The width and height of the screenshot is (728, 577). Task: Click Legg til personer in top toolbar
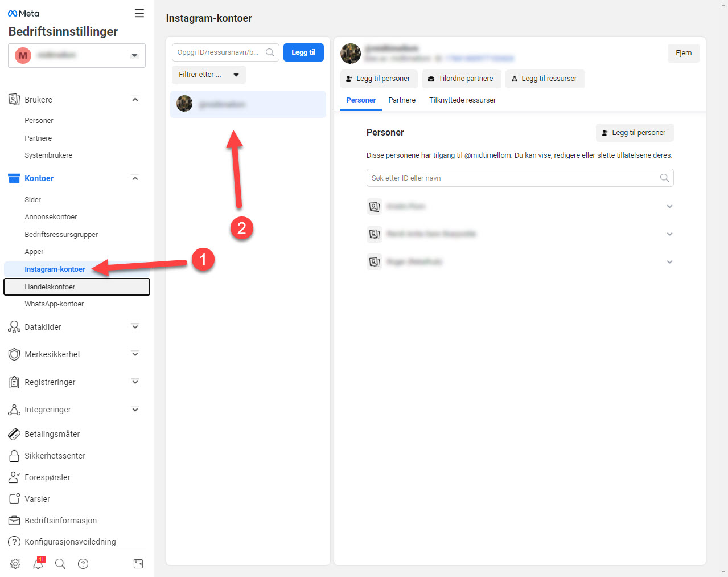(x=379, y=79)
